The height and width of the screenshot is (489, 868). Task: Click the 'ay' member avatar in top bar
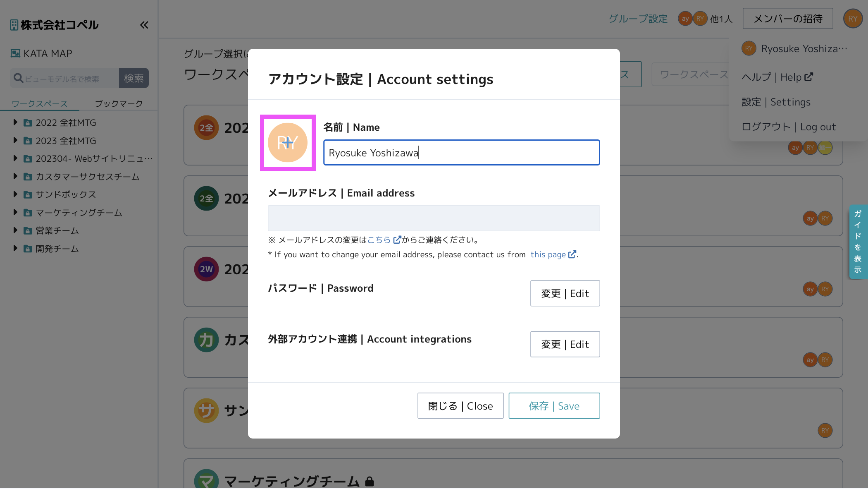(685, 19)
